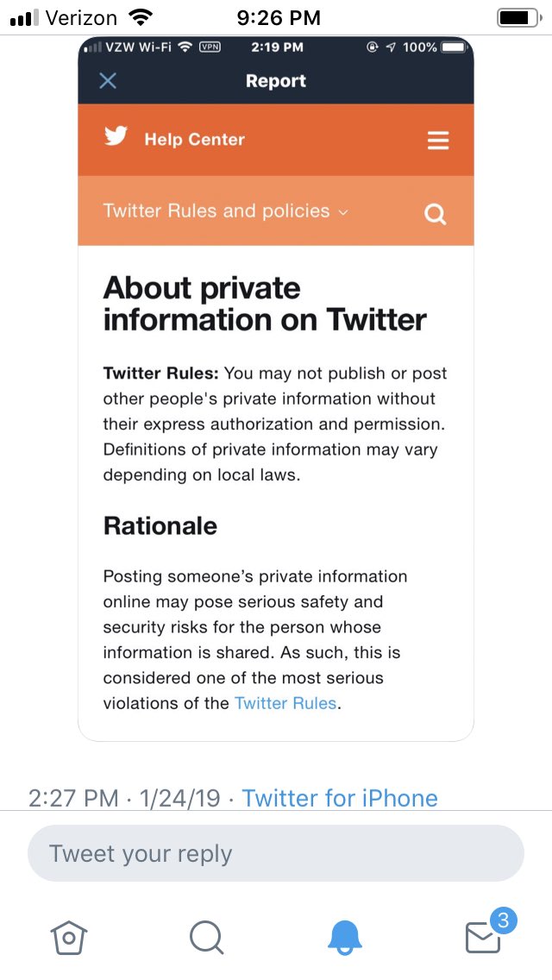Tap the Rationale section heading
Screen dimensions: 552x980
160,526
